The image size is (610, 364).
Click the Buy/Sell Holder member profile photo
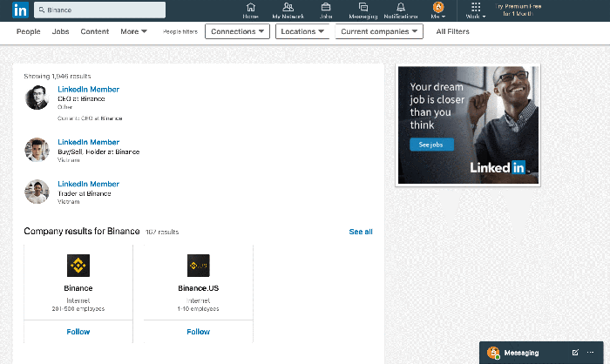pyautogui.click(x=37, y=150)
